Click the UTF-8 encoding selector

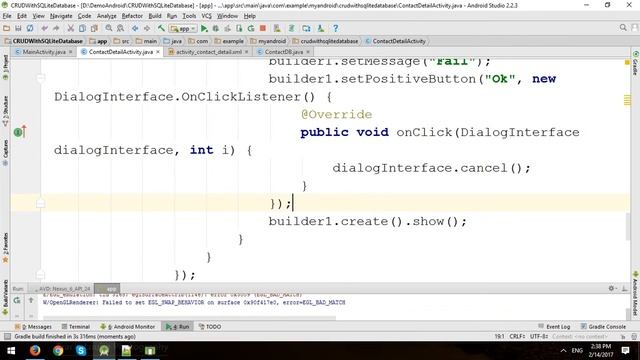point(539,336)
